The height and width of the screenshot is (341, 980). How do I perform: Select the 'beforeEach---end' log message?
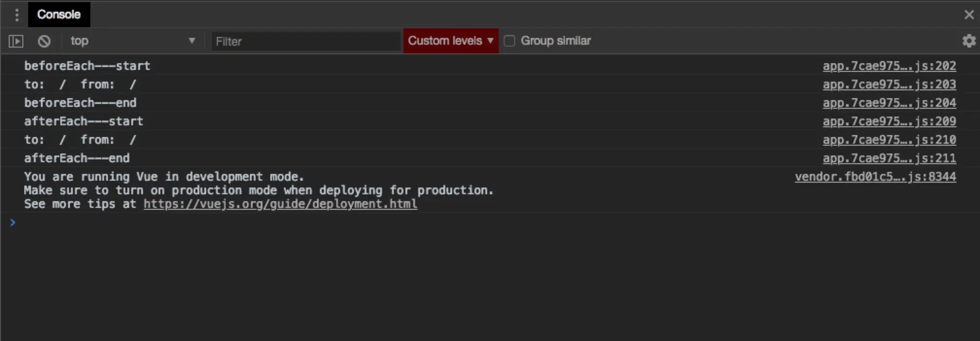coord(80,103)
